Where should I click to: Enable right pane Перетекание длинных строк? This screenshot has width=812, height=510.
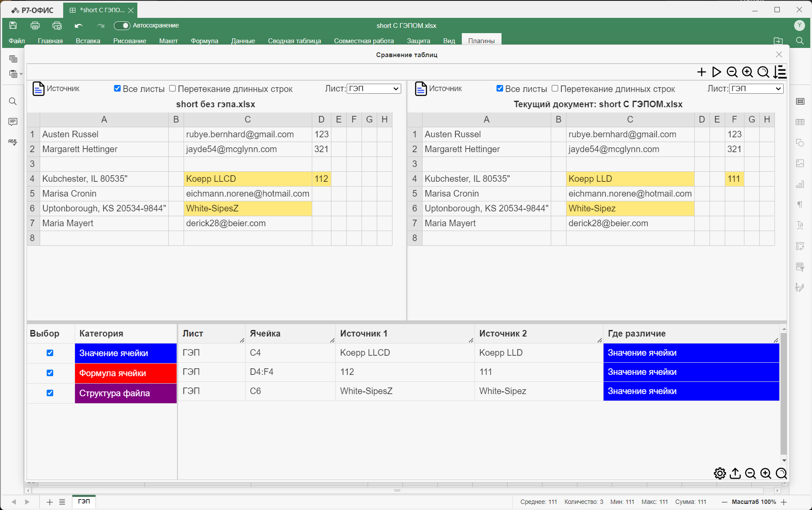pos(555,88)
